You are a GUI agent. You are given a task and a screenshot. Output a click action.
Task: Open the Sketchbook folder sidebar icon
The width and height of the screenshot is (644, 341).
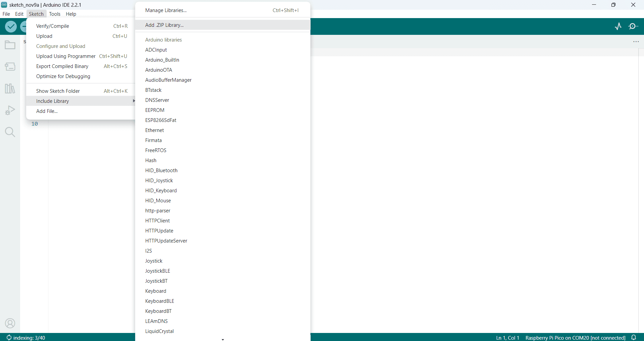(10, 45)
